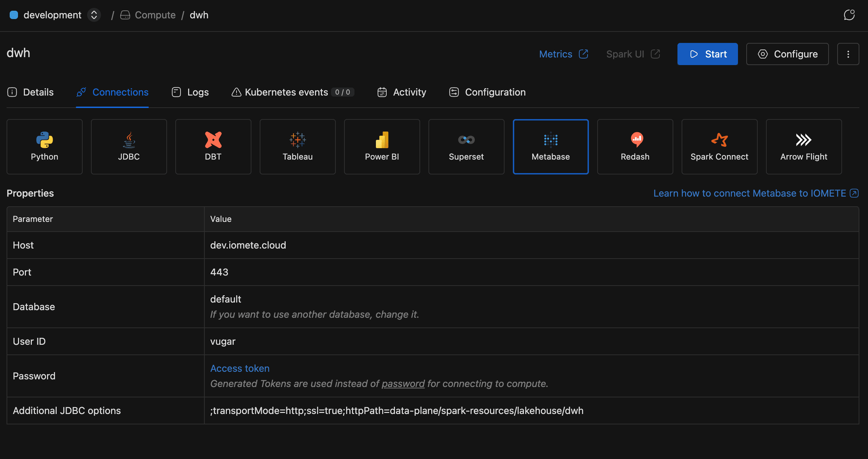Click the chat/feedback icon top right
Viewport: 868px width, 459px height.
(849, 15)
